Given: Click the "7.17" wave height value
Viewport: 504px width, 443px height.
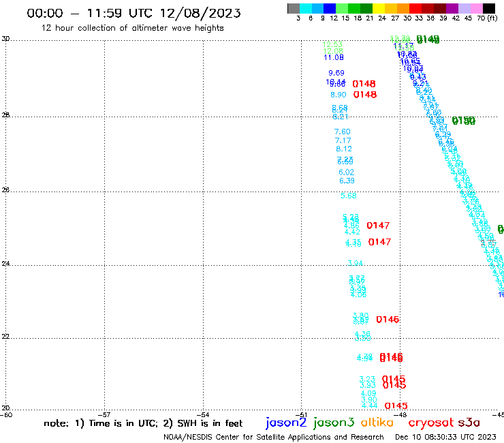Looking at the screenshot, I should (343, 140).
